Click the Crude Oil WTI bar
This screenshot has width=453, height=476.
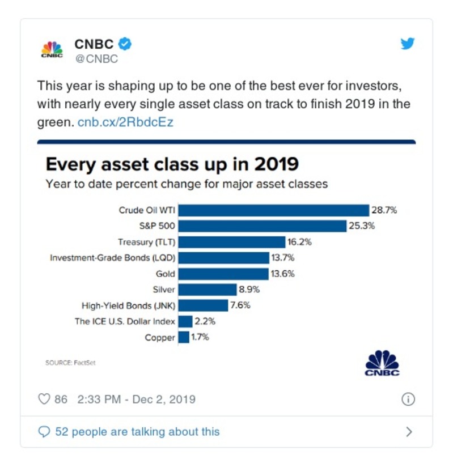tap(273, 210)
